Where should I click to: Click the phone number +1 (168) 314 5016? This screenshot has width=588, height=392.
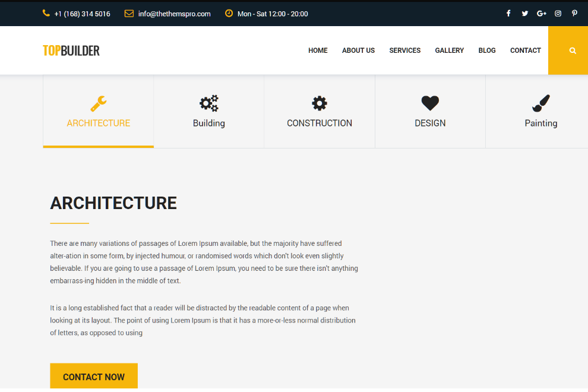(x=82, y=14)
